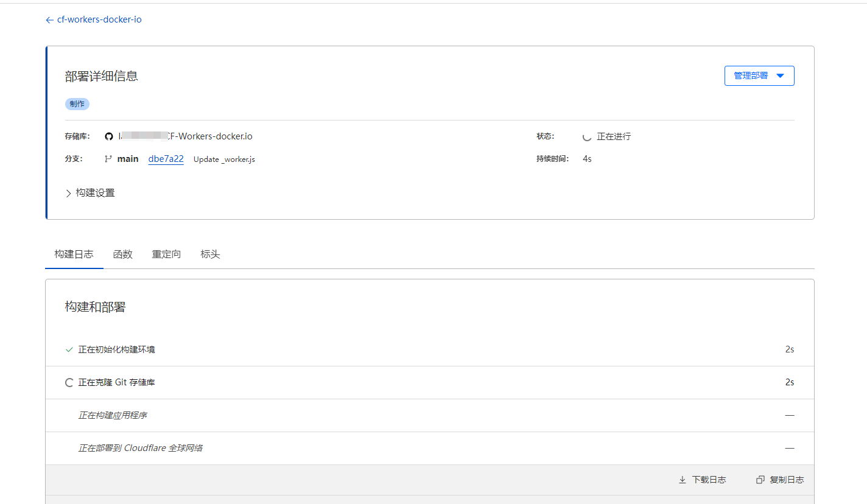The width and height of the screenshot is (867, 504).
Task: Switch to the 重定向 tab
Action: (x=166, y=254)
